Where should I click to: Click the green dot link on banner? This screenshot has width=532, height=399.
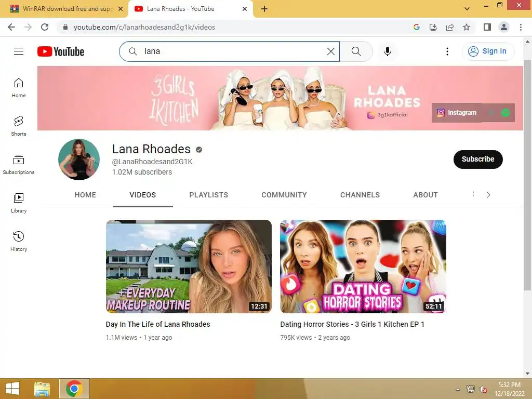coord(505,113)
